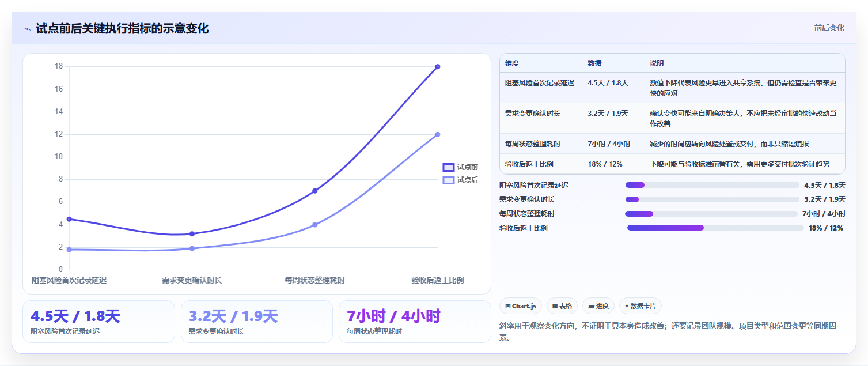Click the 表格 tag

[562, 306]
